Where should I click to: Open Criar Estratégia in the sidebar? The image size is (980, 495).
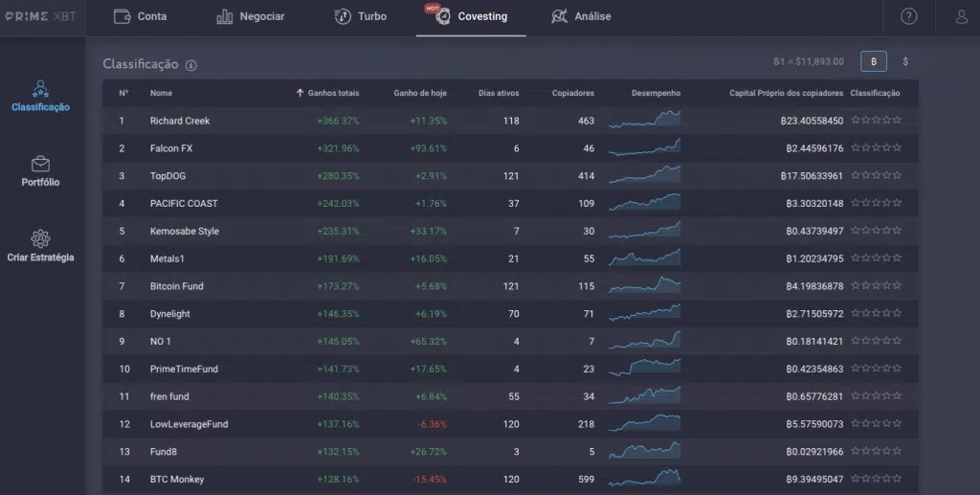(40, 246)
